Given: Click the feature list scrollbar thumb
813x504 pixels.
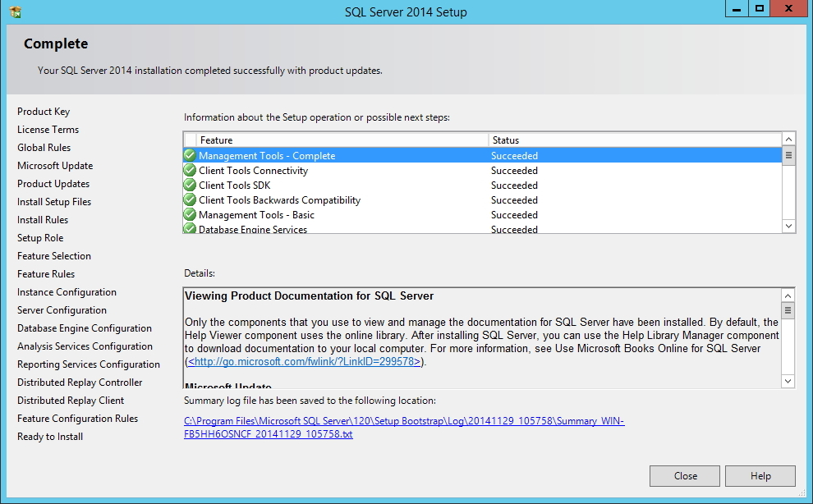Looking at the screenshot, I should 788,156.
